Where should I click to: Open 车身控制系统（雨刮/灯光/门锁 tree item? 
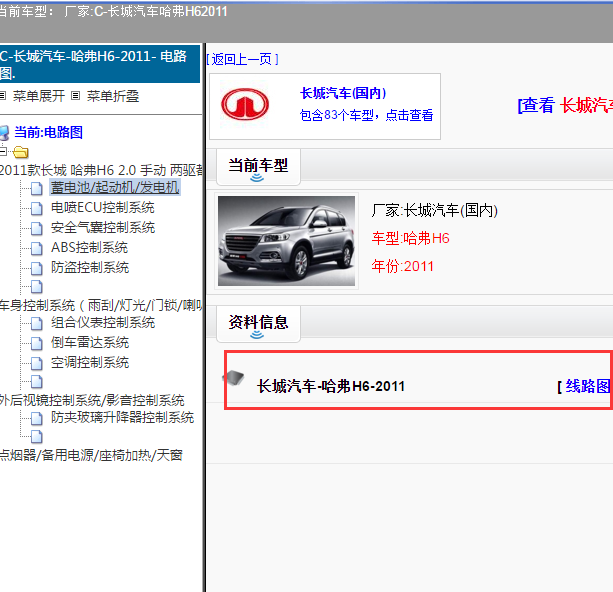click(102, 305)
